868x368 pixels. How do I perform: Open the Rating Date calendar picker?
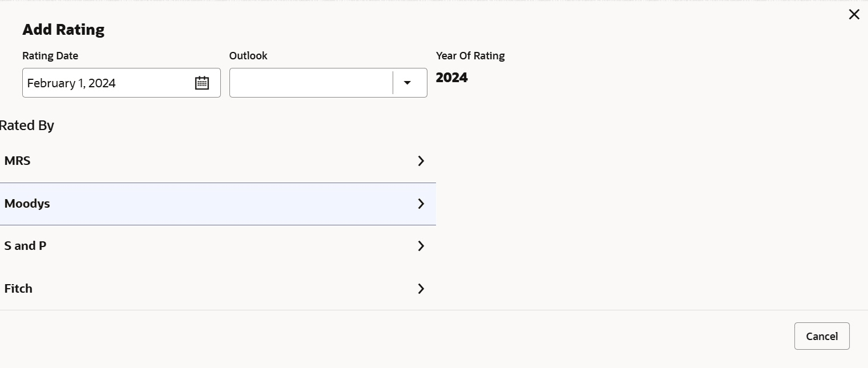tap(202, 83)
